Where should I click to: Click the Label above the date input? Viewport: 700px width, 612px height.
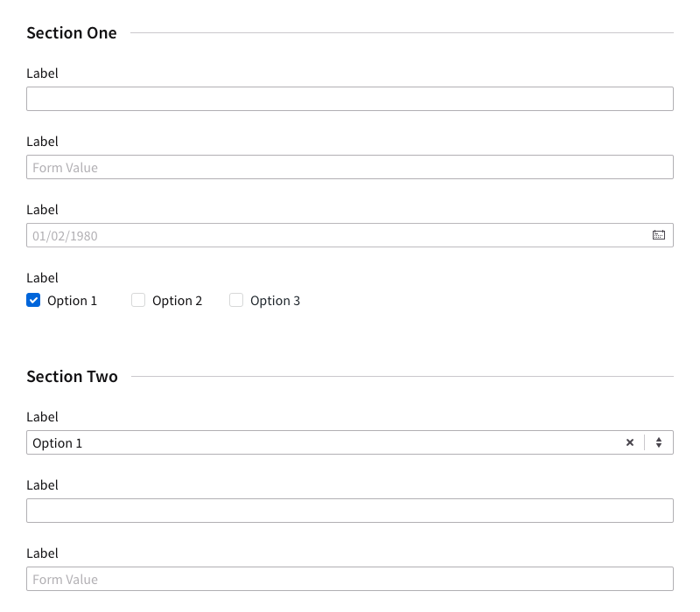42,209
